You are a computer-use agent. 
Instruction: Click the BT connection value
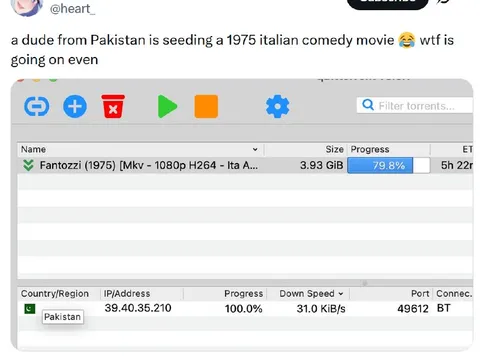click(x=444, y=308)
